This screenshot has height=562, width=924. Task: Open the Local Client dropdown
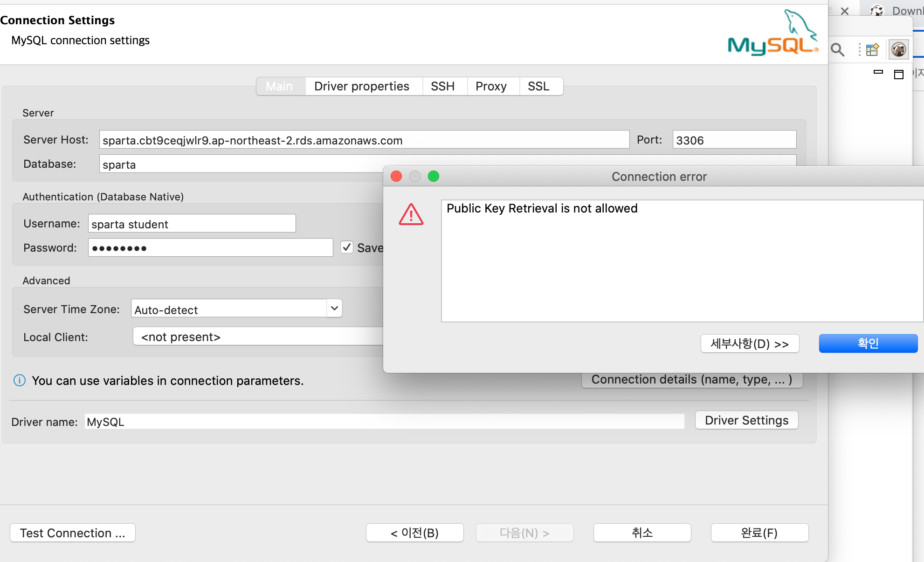[x=258, y=336]
